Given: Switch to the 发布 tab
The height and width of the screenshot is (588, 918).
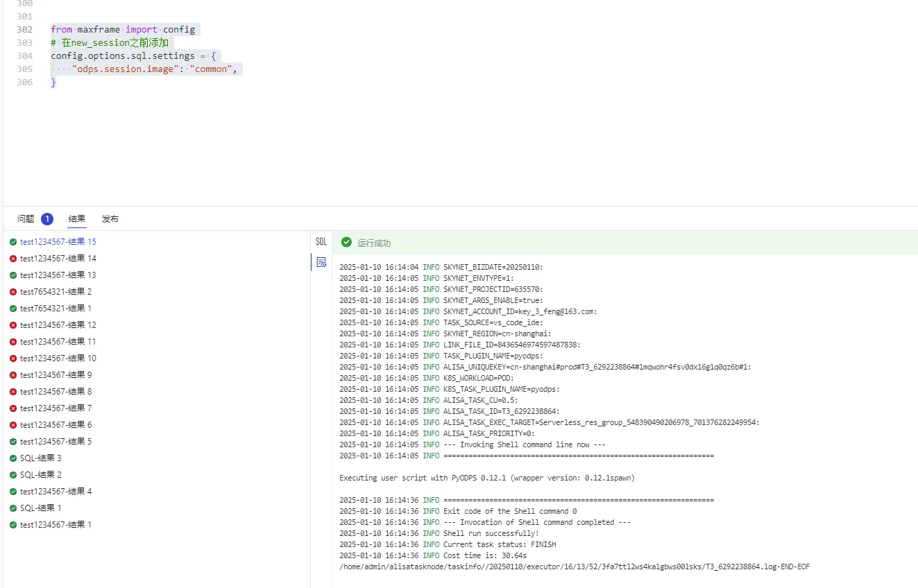Looking at the screenshot, I should pyautogui.click(x=110, y=219).
